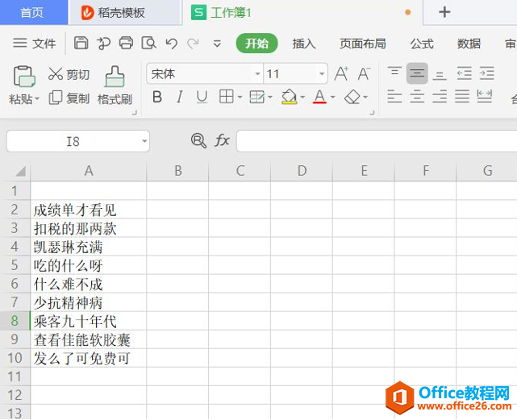
Task: Copy selection with 复制
Action: (69, 98)
